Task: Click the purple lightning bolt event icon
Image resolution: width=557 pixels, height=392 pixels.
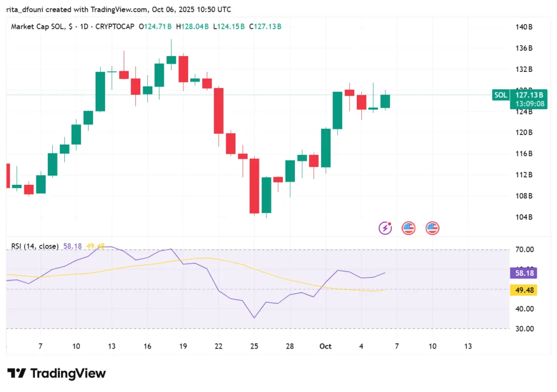Action: click(x=386, y=228)
